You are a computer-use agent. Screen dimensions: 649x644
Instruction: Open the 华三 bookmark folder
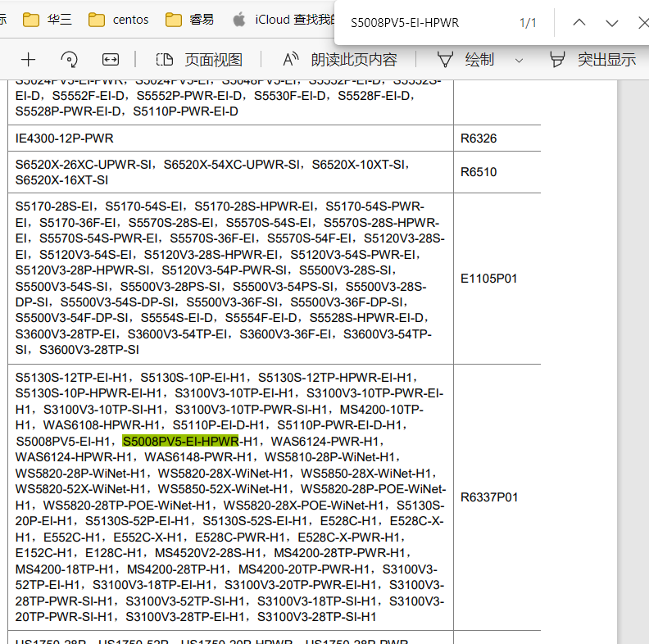(x=47, y=20)
